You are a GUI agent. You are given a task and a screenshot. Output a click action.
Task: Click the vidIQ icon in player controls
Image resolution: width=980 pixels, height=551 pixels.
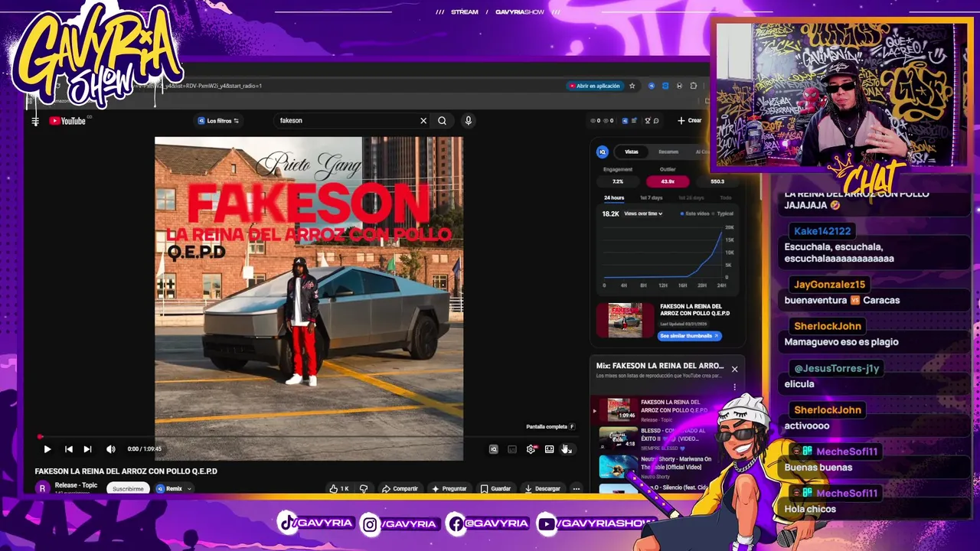(x=493, y=449)
